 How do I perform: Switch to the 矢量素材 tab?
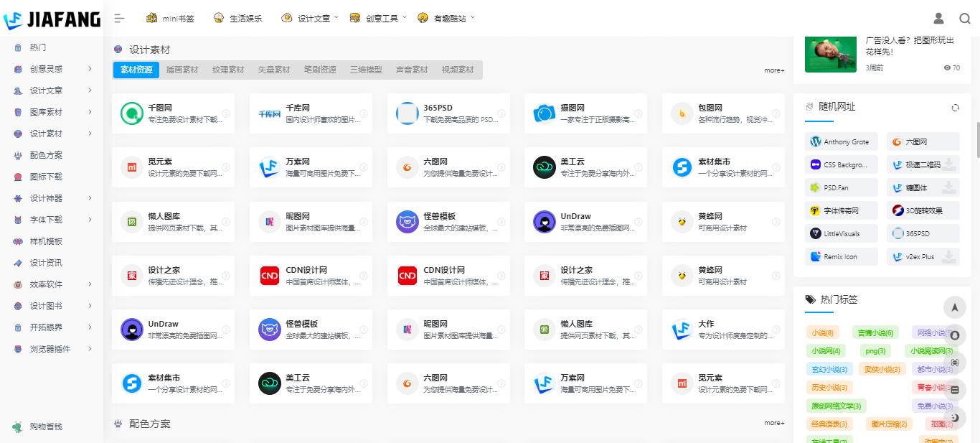[274, 70]
